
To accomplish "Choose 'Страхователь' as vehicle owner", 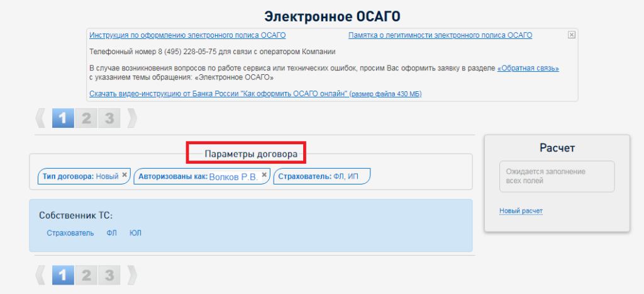I will click(70, 233).
